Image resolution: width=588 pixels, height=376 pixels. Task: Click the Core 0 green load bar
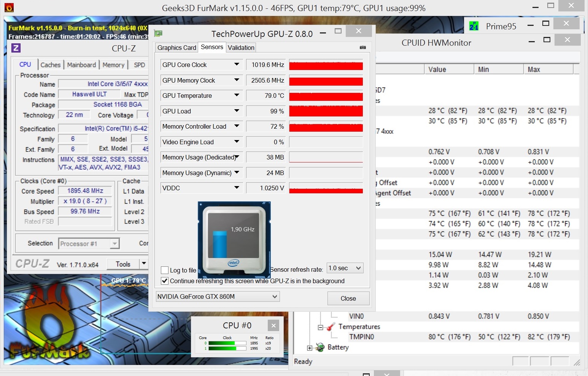(227, 343)
